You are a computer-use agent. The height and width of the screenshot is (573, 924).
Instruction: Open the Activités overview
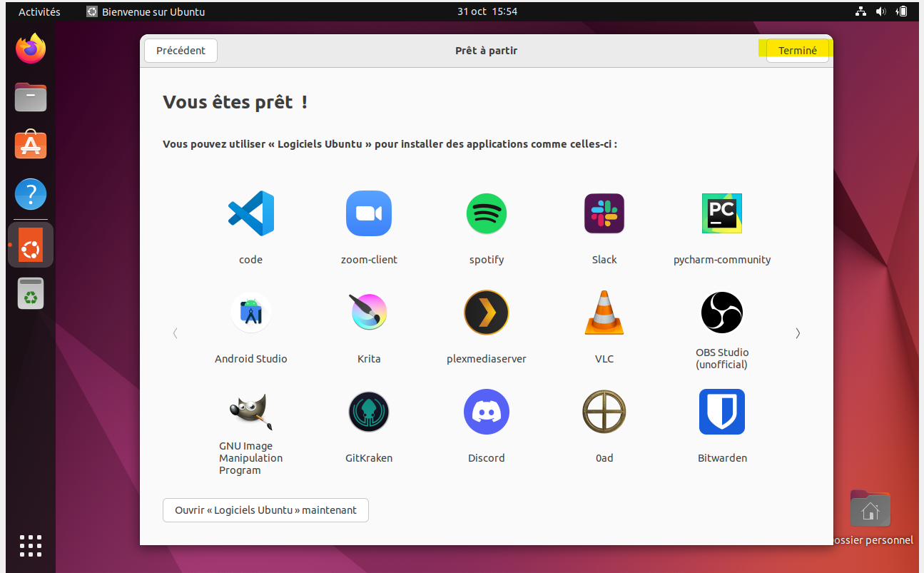[x=39, y=11]
